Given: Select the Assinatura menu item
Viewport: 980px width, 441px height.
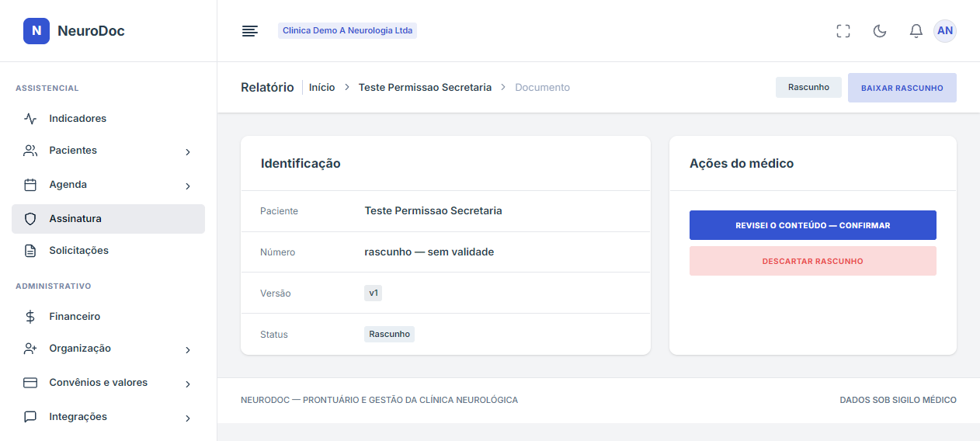Looking at the screenshot, I should point(108,219).
